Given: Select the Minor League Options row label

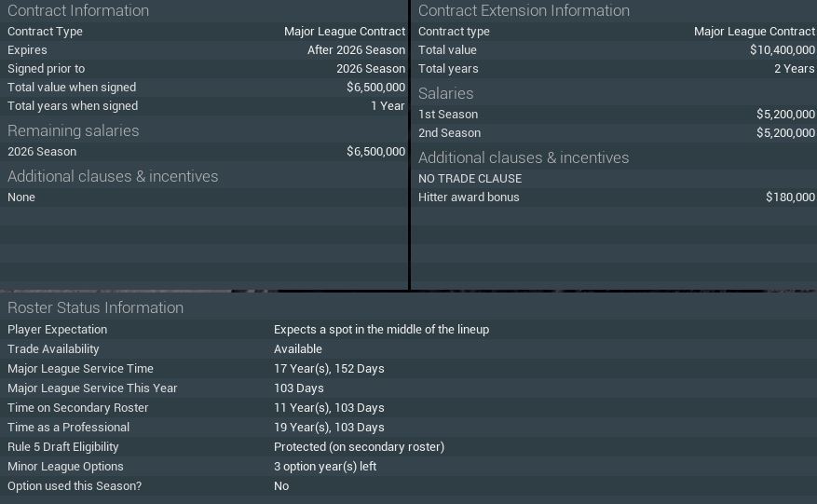Looking at the screenshot, I should [65, 467].
